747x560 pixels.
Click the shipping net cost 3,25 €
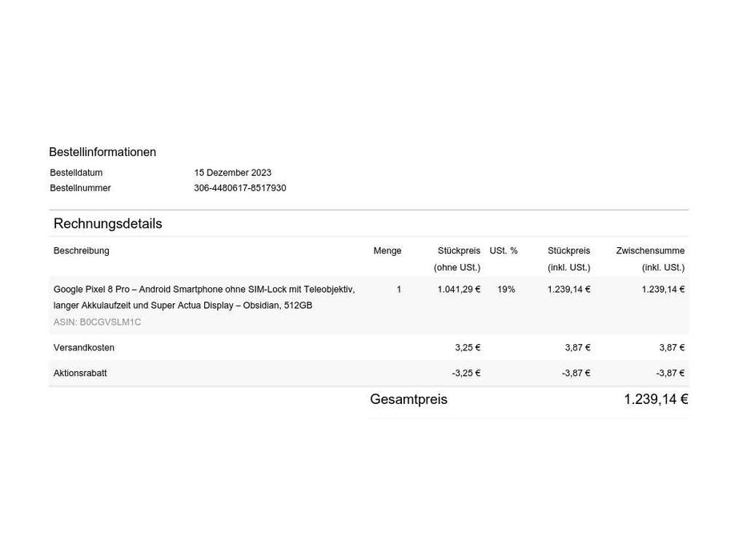click(468, 348)
